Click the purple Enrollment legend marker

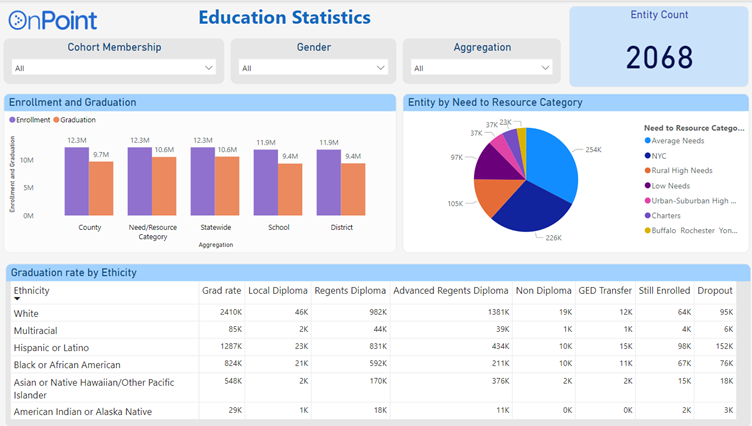[13, 119]
